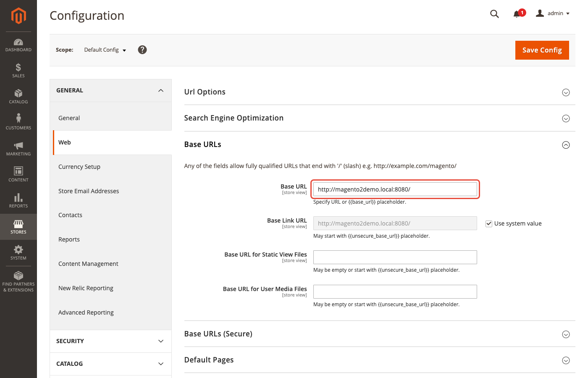Image resolution: width=588 pixels, height=378 pixels.
Task: Open the Store Email Addresses settings
Action: (89, 191)
